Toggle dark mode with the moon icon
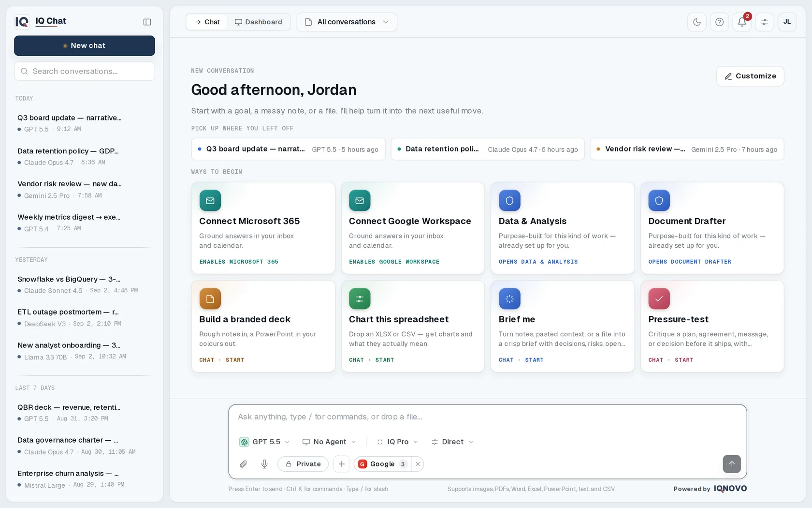 [697, 22]
